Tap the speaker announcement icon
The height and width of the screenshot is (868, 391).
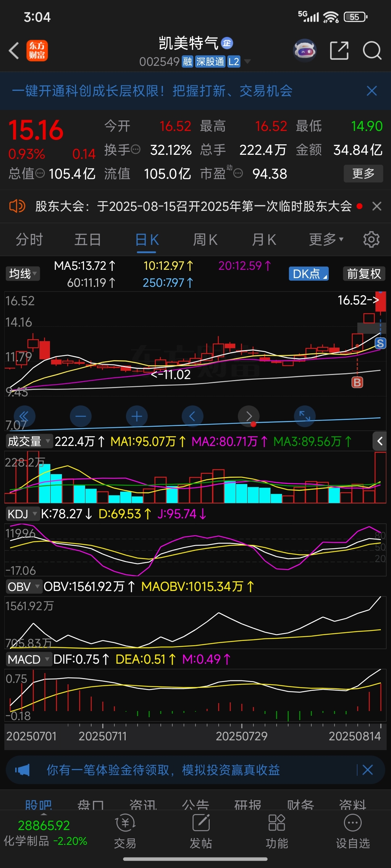(x=17, y=206)
